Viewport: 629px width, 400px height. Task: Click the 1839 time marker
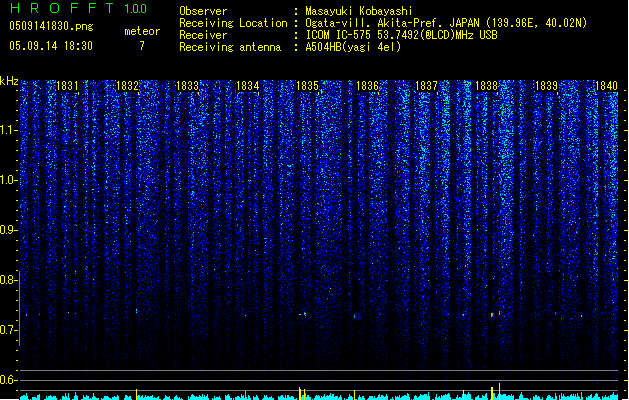tap(546, 86)
